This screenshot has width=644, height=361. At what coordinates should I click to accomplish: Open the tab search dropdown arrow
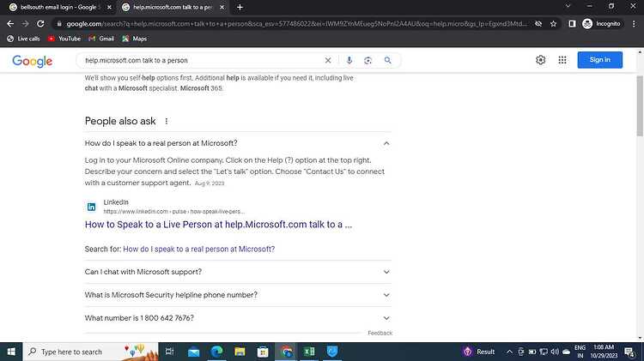click(568, 6)
